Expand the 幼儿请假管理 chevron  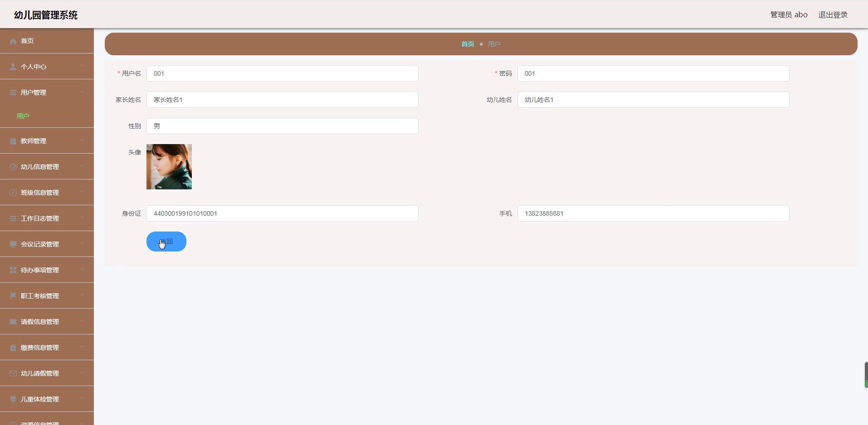(82, 373)
